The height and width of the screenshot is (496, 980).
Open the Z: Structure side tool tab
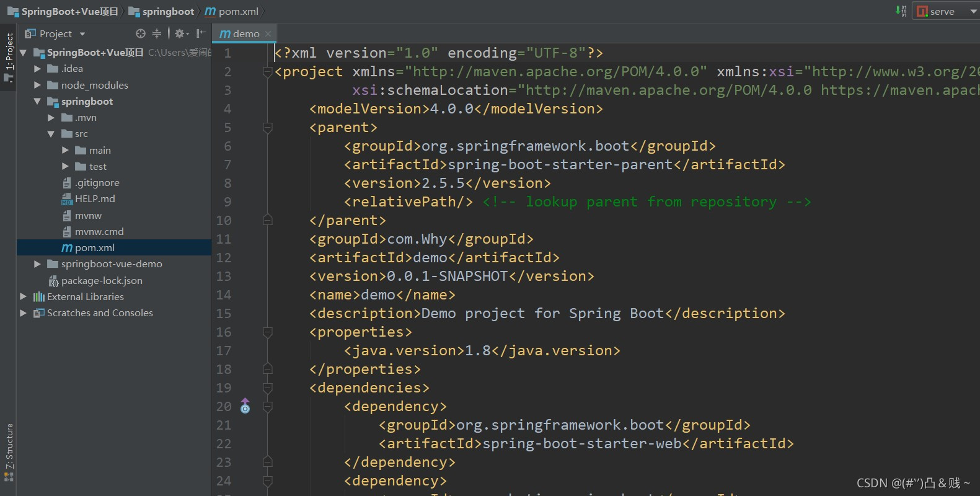(x=9, y=453)
